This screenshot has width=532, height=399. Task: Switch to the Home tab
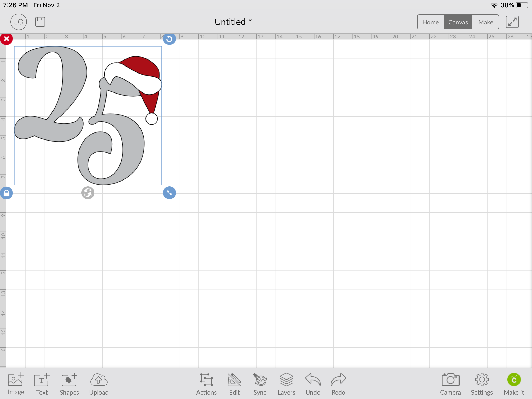431,22
